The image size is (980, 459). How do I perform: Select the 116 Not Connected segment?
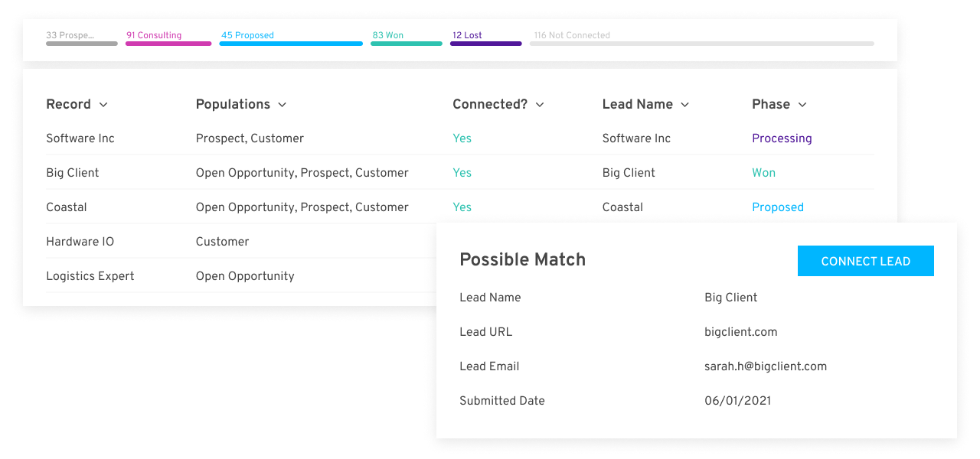(x=702, y=39)
